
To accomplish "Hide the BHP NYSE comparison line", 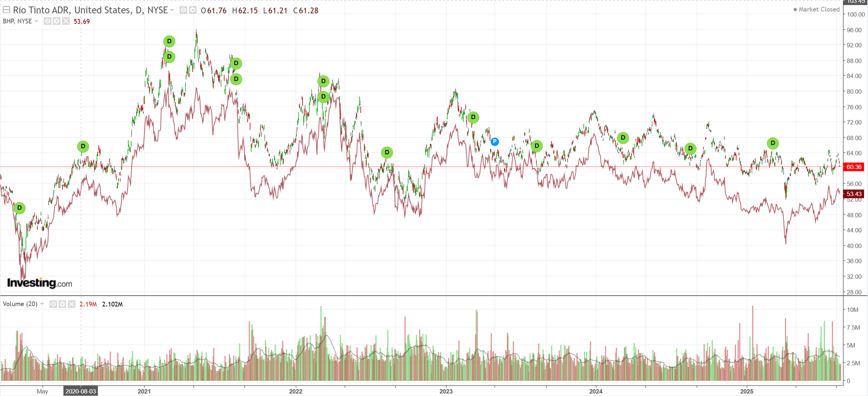I will tap(47, 21).
